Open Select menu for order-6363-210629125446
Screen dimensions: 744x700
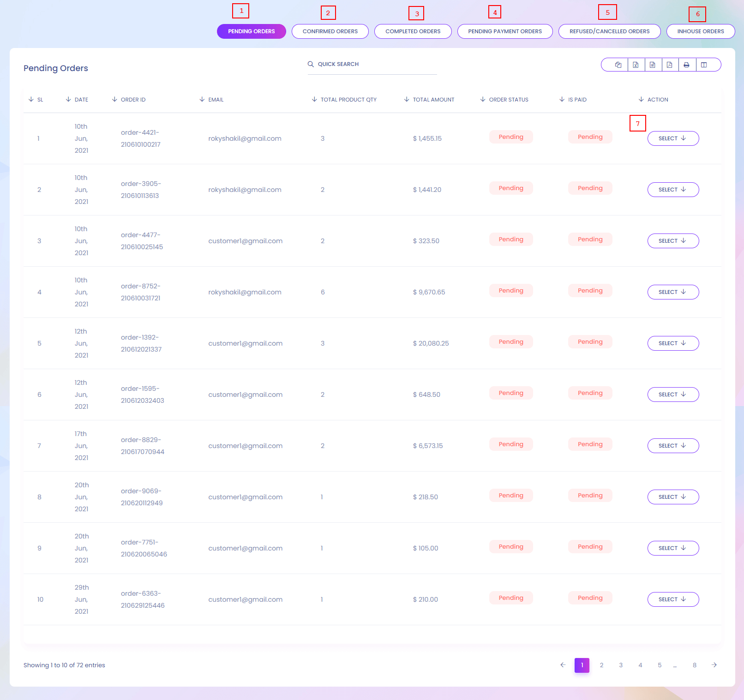click(672, 599)
